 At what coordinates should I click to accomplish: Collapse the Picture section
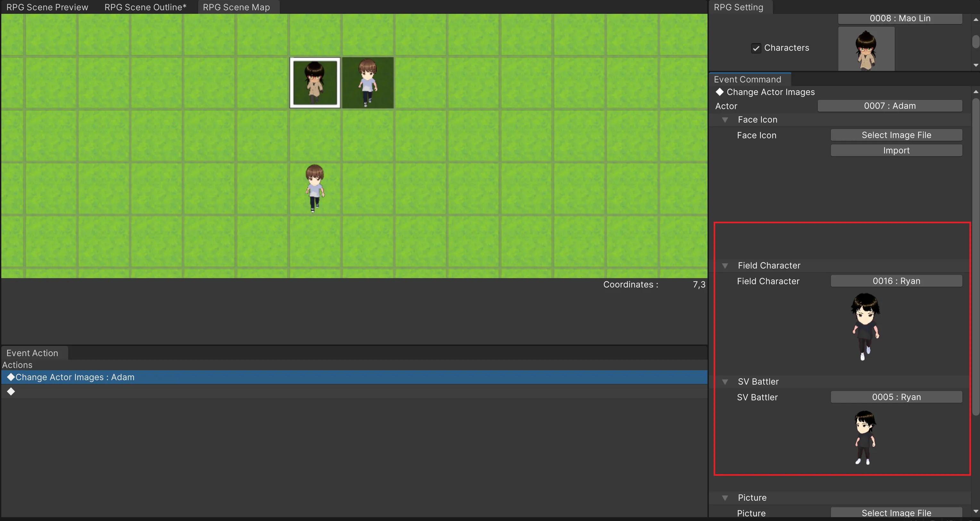[x=725, y=498]
